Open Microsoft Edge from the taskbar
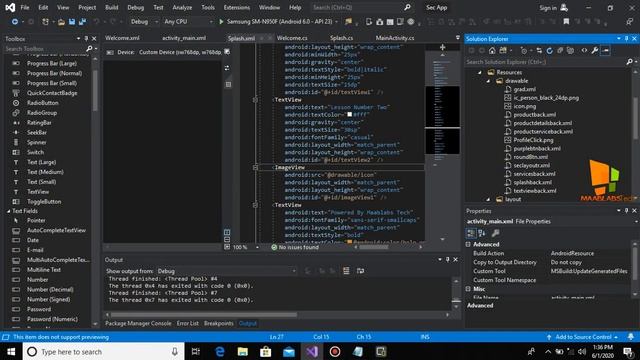Screen dimensions: 640x360 (x=220, y=351)
